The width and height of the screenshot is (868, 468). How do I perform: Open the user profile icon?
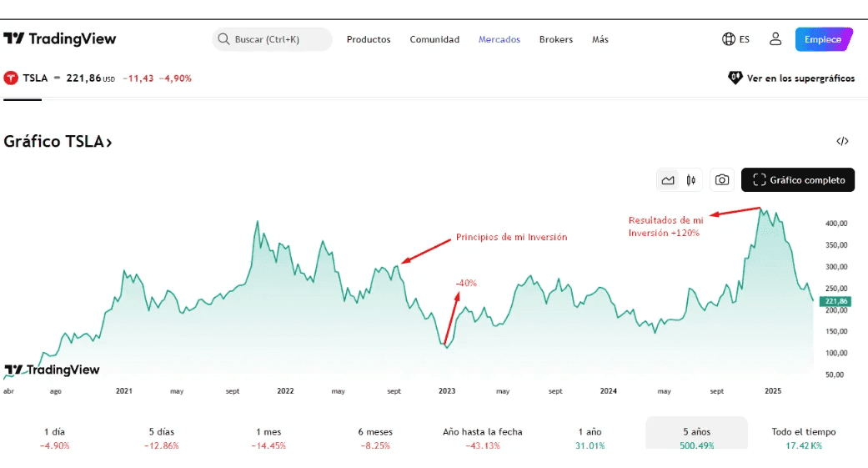click(x=775, y=39)
